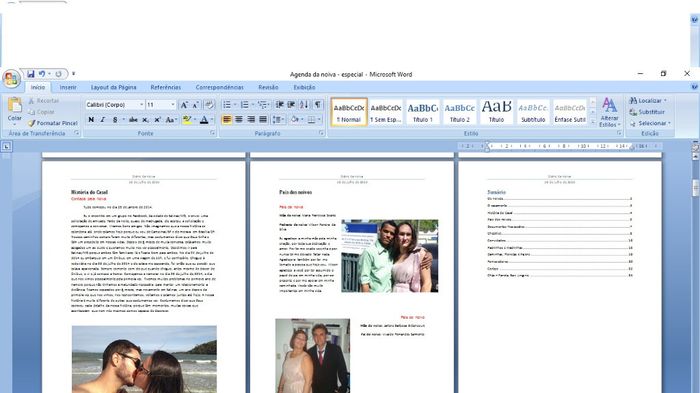Open the Office button menu
Screen dimensions: 700x393
[11, 79]
